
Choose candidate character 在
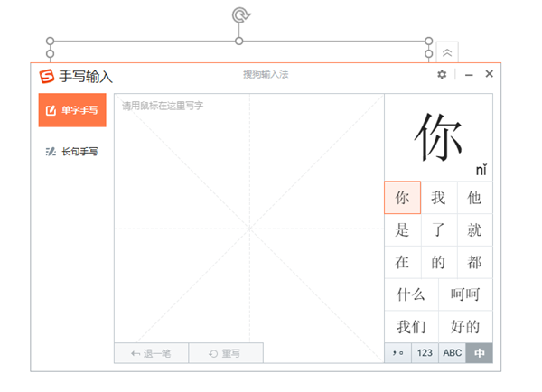(402, 262)
